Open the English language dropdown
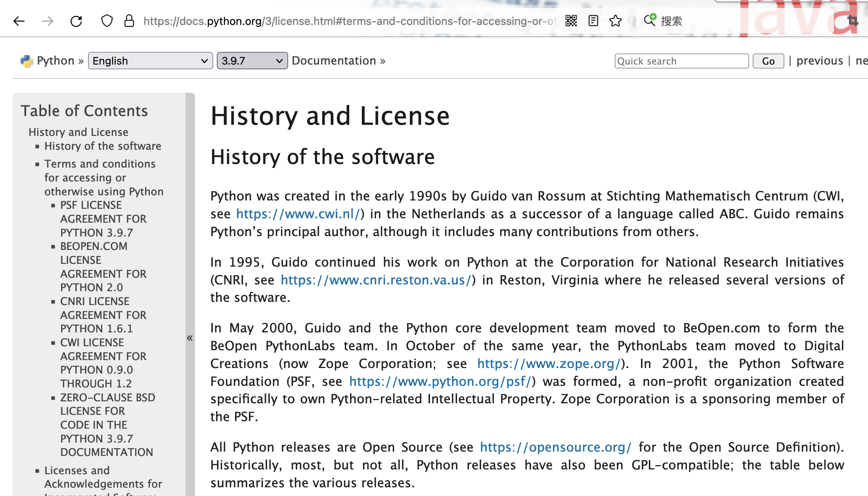This screenshot has height=496, width=868. (150, 61)
